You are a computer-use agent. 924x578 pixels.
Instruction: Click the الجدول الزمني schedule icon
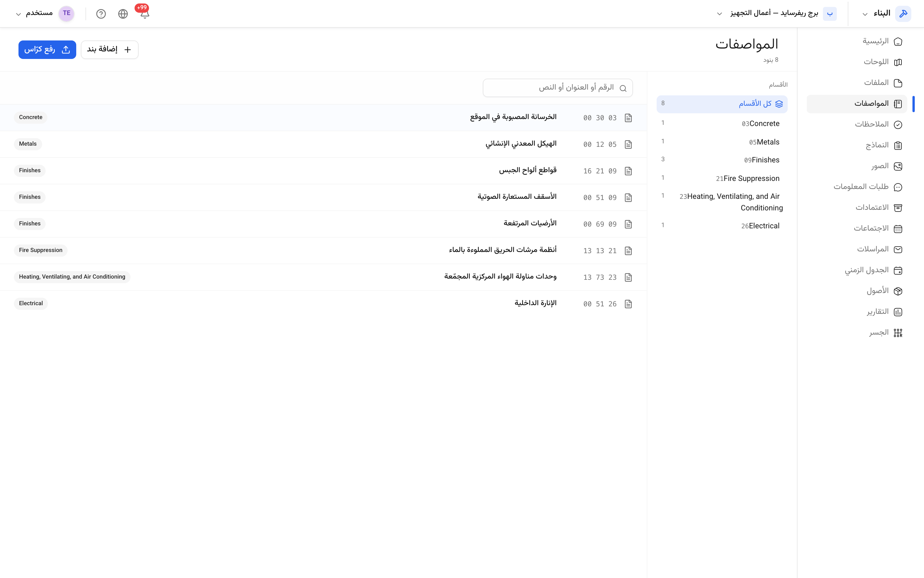click(x=898, y=270)
